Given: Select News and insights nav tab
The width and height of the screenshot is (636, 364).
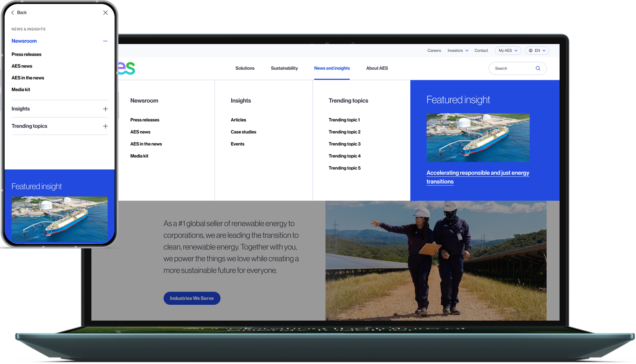Looking at the screenshot, I should tap(332, 68).
